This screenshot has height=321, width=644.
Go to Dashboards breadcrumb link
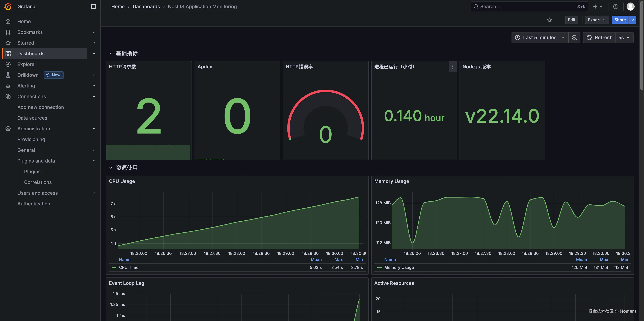click(146, 7)
